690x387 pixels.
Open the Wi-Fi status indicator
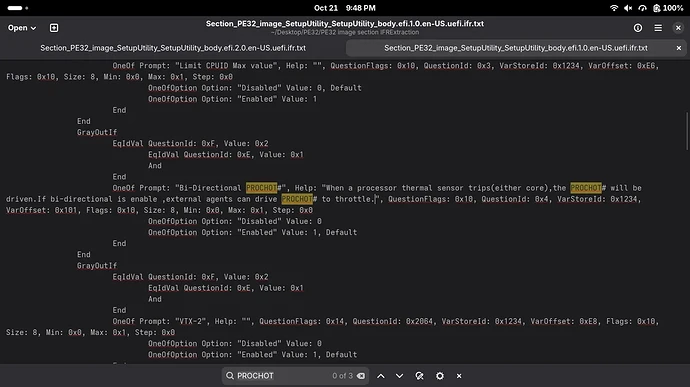tap(613, 8)
